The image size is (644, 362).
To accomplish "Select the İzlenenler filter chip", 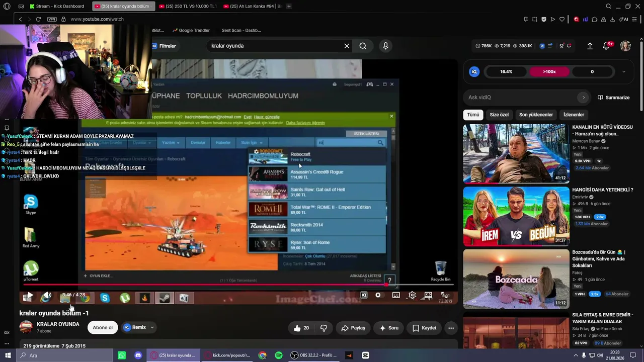I will coord(574,115).
